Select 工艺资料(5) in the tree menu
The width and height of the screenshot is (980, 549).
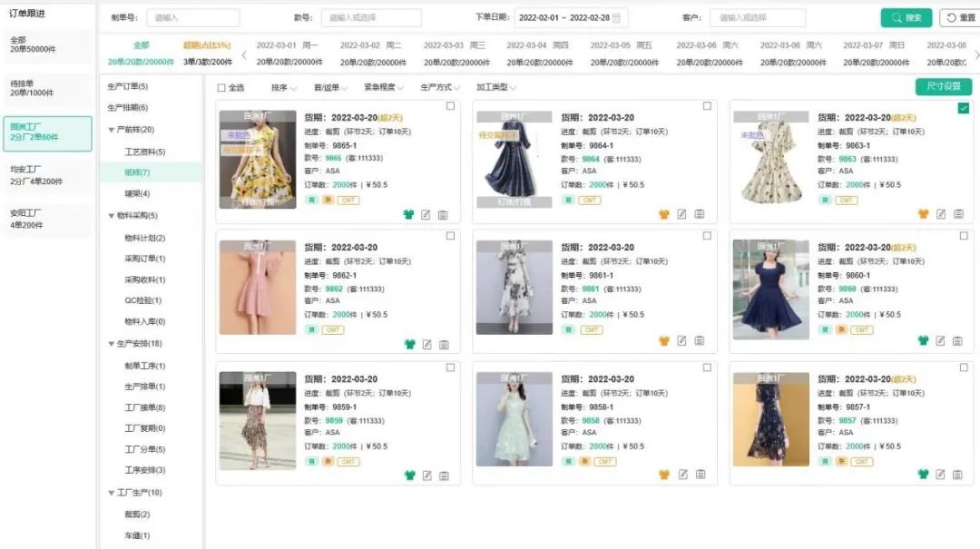[144, 152]
